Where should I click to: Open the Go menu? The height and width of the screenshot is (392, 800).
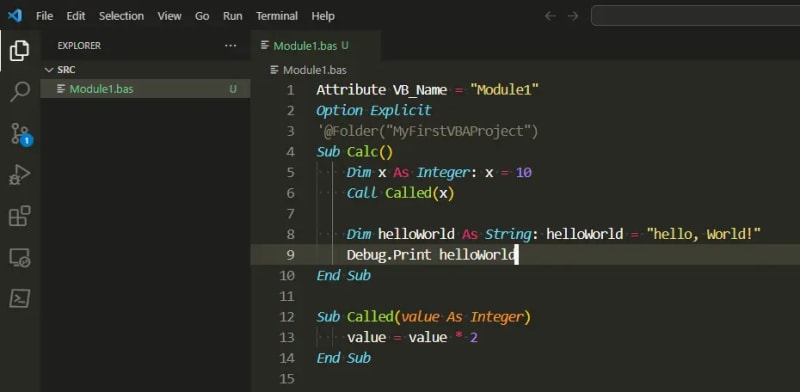202,16
